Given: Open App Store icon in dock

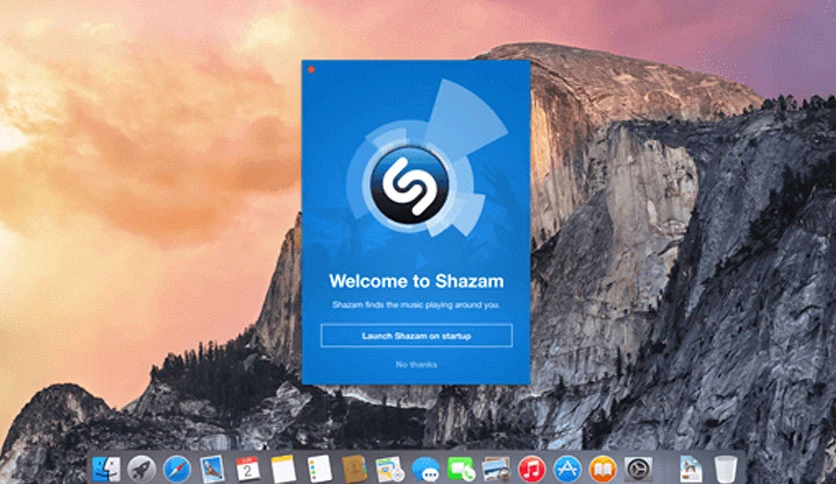Looking at the screenshot, I should point(567,469).
